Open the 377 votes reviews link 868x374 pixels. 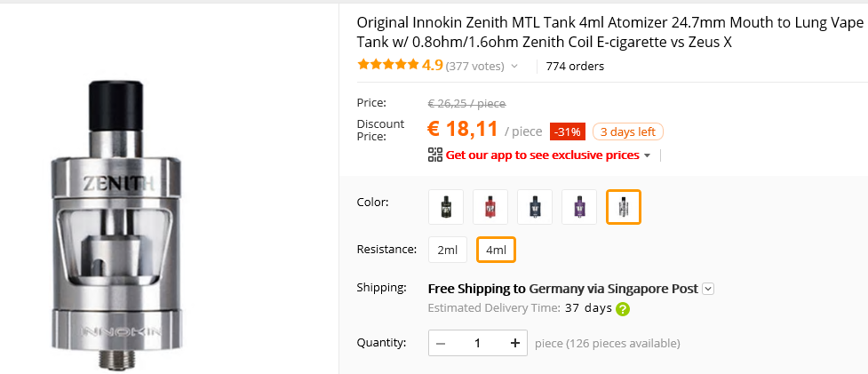[x=474, y=66]
